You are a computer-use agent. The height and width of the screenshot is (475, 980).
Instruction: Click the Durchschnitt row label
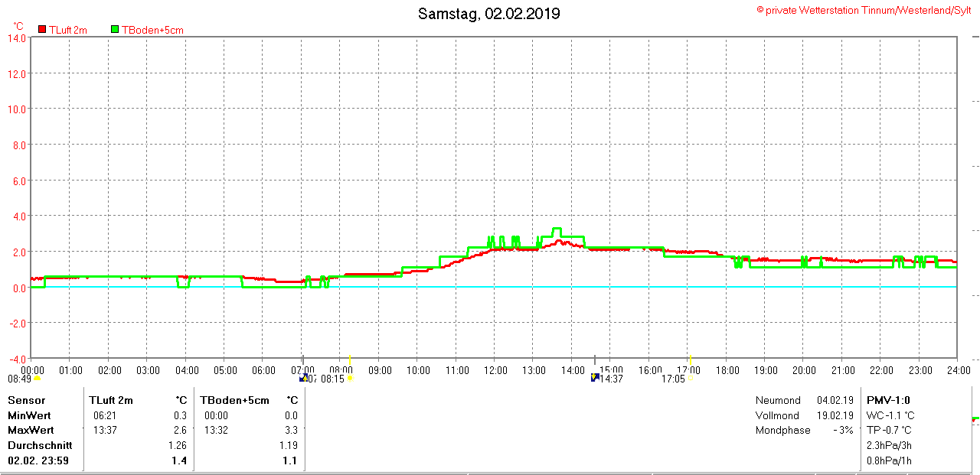point(40,445)
